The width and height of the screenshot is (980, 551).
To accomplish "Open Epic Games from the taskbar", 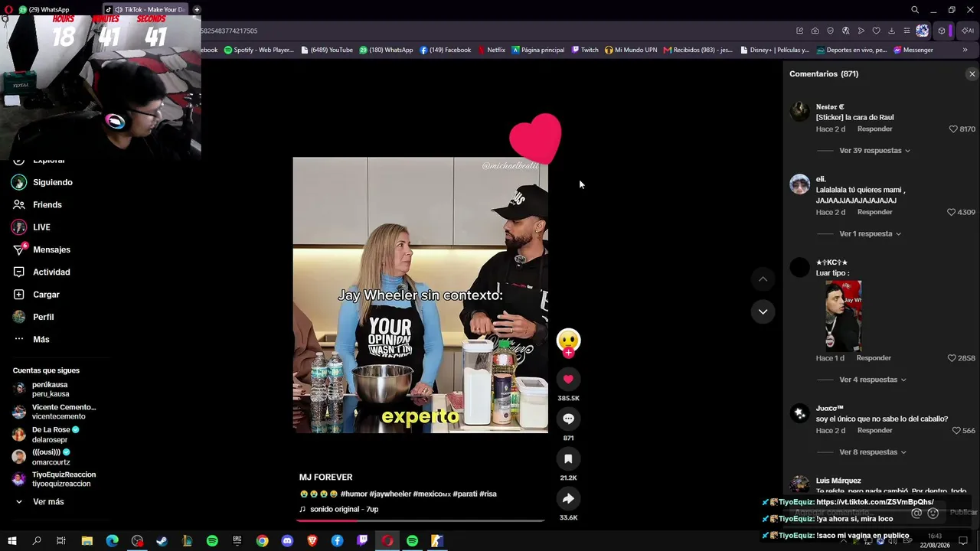I will pyautogui.click(x=237, y=541).
